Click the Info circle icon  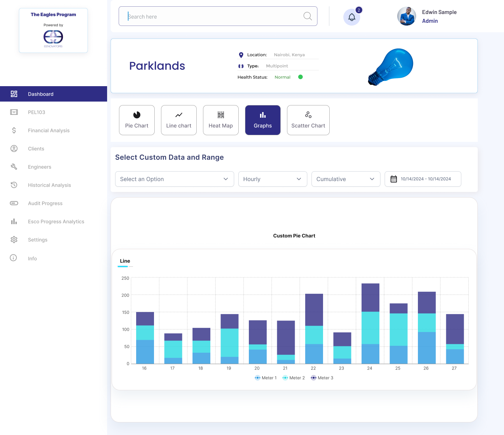point(13,258)
